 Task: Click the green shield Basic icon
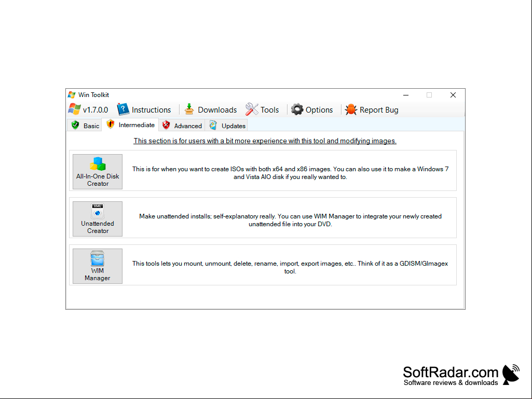click(x=75, y=125)
